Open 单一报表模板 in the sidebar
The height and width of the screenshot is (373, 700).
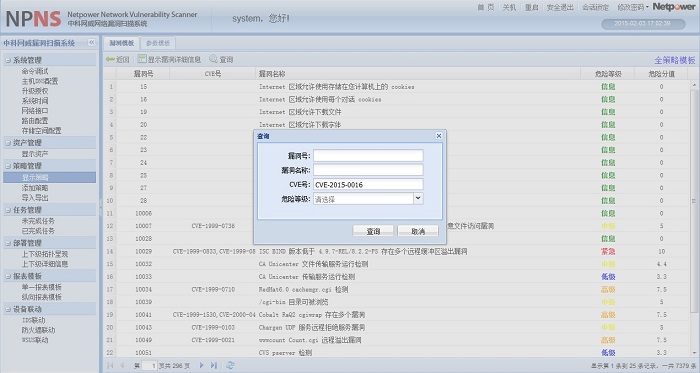[x=42, y=287]
